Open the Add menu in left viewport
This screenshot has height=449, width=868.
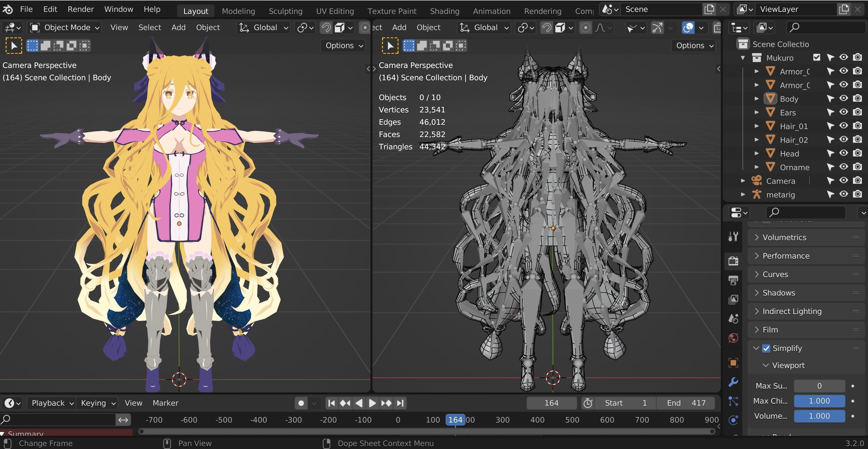[x=178, y=27]
